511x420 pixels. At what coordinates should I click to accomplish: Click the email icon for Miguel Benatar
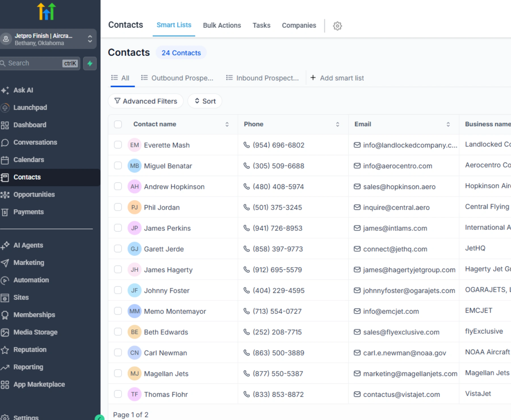pos(357,166)
